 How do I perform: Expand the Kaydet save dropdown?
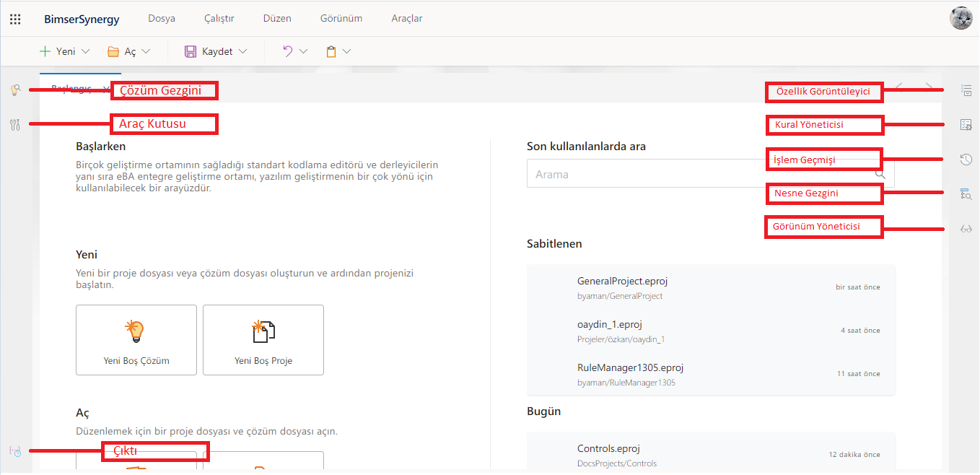[x=242, y=51]
